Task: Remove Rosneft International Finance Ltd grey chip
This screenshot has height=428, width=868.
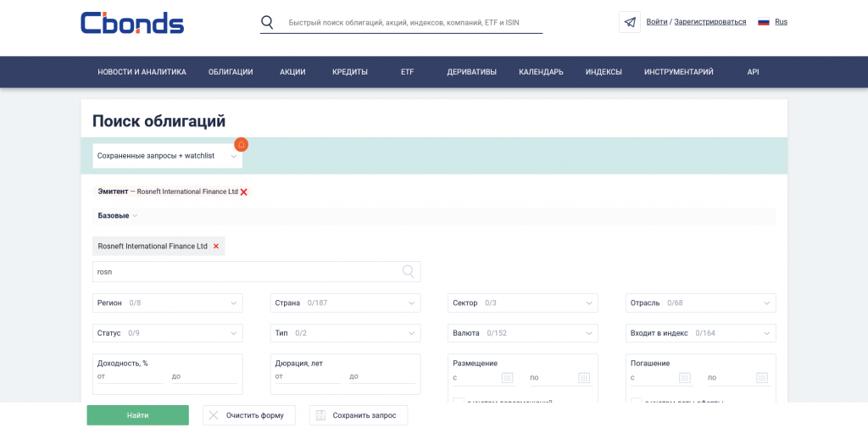Action: [216, 246]
